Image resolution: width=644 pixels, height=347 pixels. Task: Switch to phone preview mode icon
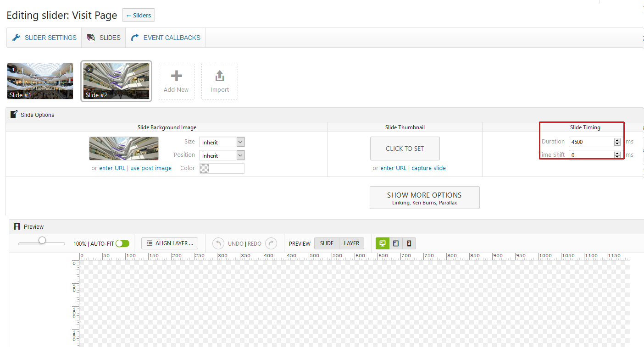coord(409,243)
